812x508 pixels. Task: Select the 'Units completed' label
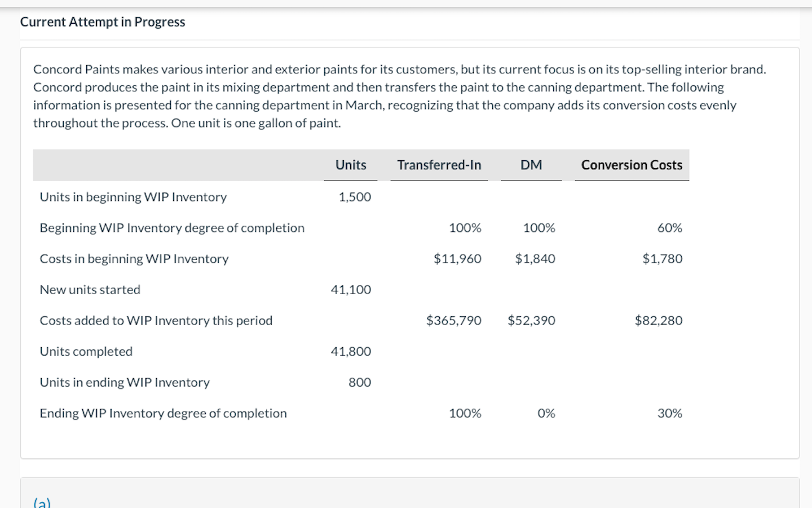pyautogui.click(x=86, y=352)
